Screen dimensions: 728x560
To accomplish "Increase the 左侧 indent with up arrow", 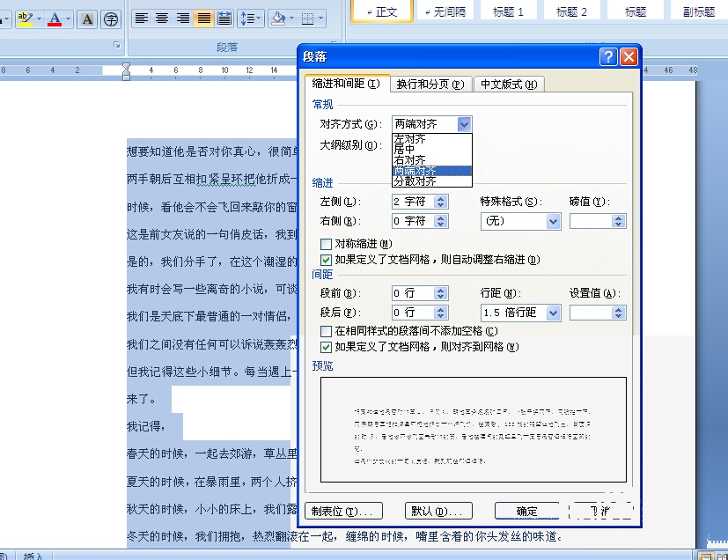I will pos(441,198).
